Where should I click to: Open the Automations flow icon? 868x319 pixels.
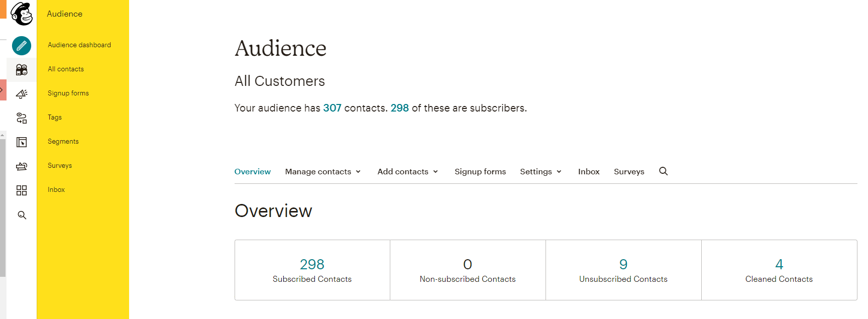22,118
